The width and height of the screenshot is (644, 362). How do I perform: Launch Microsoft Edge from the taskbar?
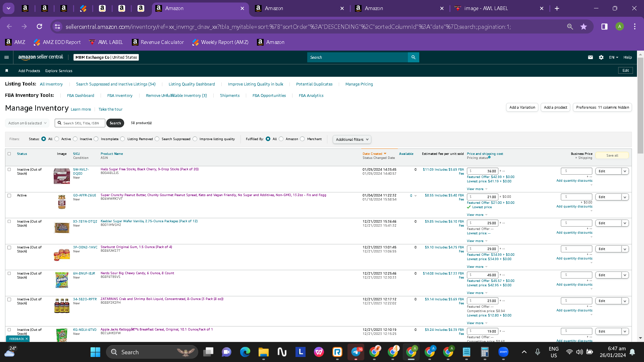click(x=245, y=352)
